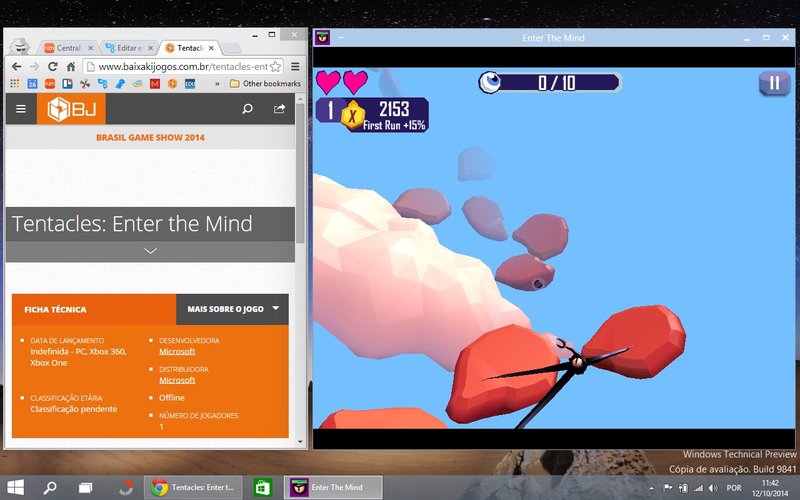The image size is (800, 500).
Task: Open the blue calendar 26 bookmark
Action: tap(32, 84)
